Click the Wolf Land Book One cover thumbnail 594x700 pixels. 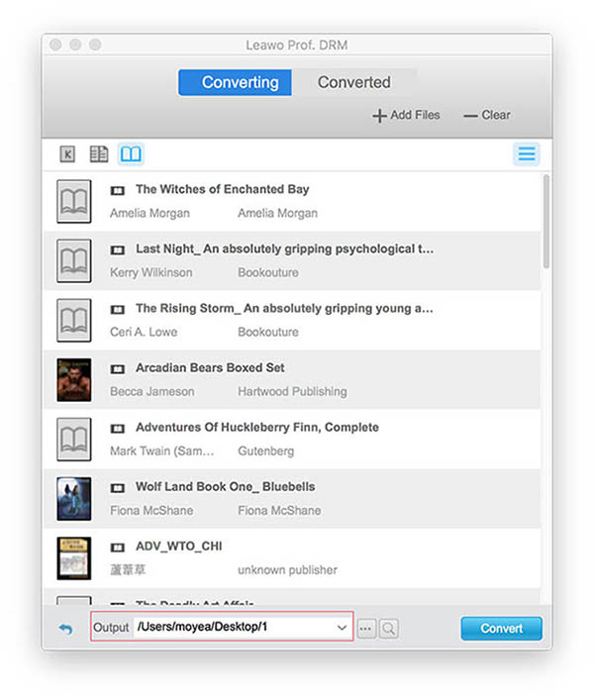74,498
